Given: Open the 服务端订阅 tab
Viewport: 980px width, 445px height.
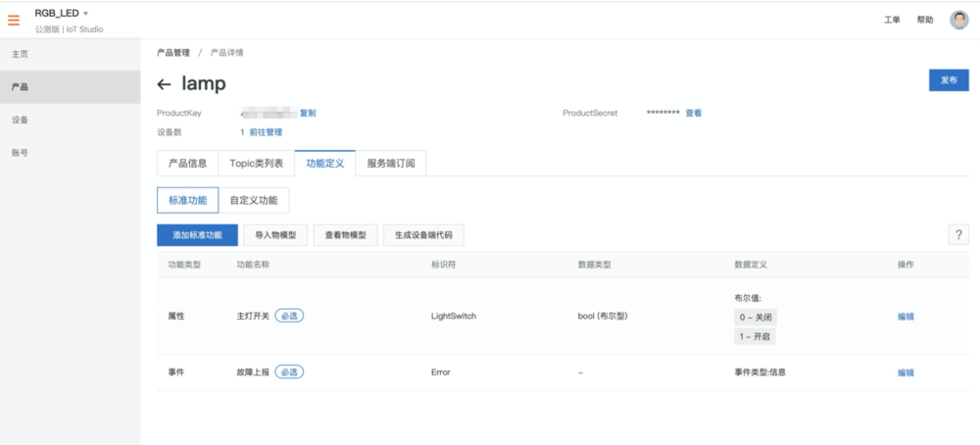Looking at the screenshot, I should [x=391, y=164].
